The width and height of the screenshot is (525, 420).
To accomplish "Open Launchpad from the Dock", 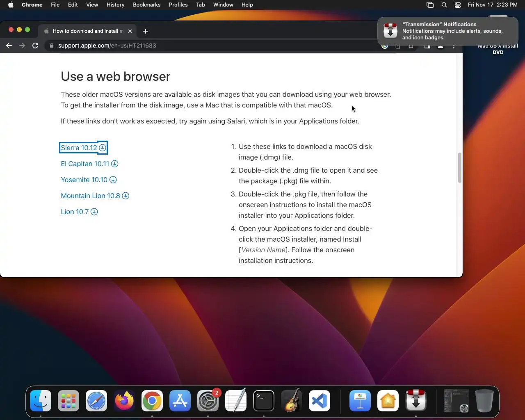I will (x=68, y=401).
